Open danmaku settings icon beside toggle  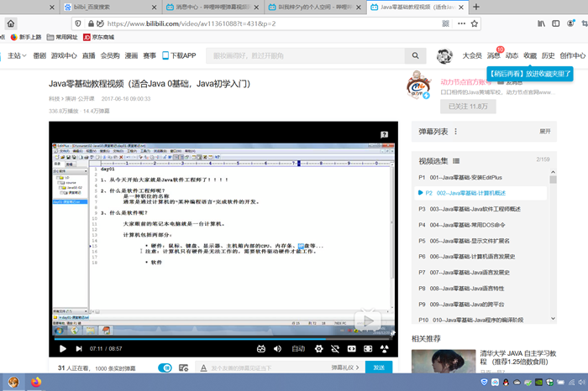pos(182,368)
